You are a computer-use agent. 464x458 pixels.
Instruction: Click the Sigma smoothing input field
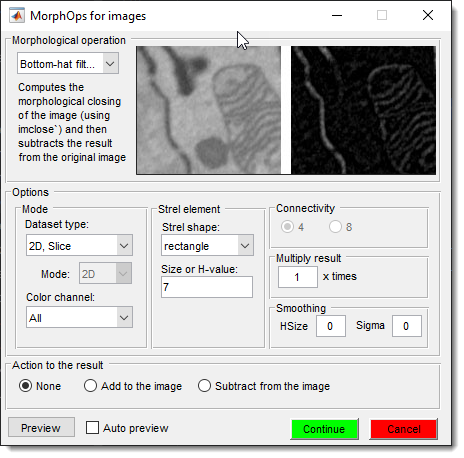(407, 326)
